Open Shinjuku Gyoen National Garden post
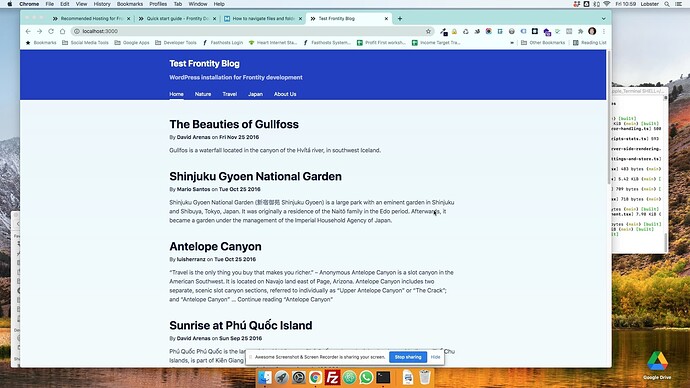This screenshot has width=690, height=388. point(256,176)
